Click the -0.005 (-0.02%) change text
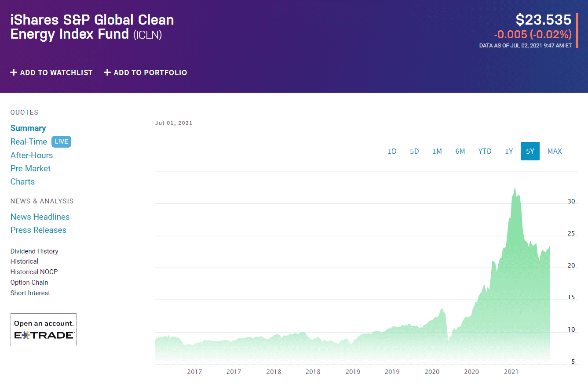Image resolution: width=588 pixels, height=391 pixels. pyautogui.click(x=533, y=34)
